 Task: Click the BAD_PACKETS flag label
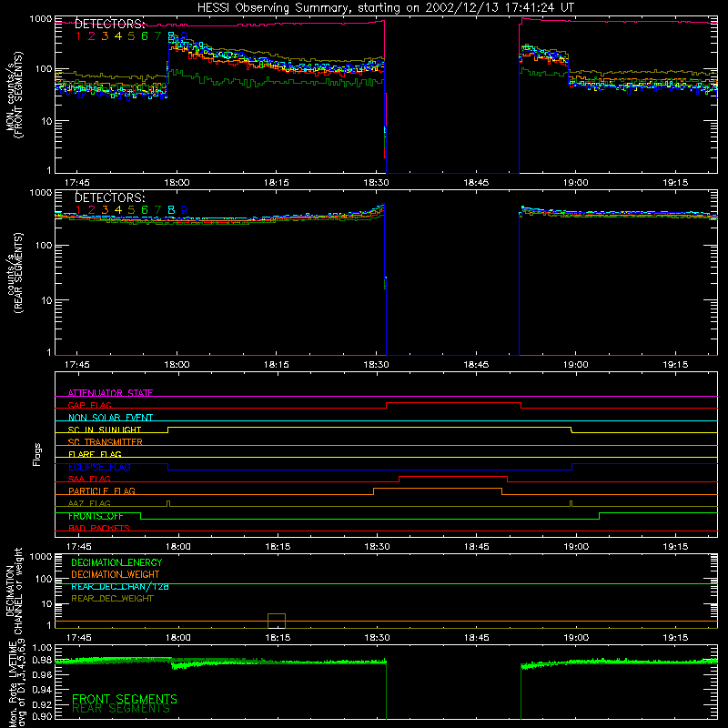[99, 528]
